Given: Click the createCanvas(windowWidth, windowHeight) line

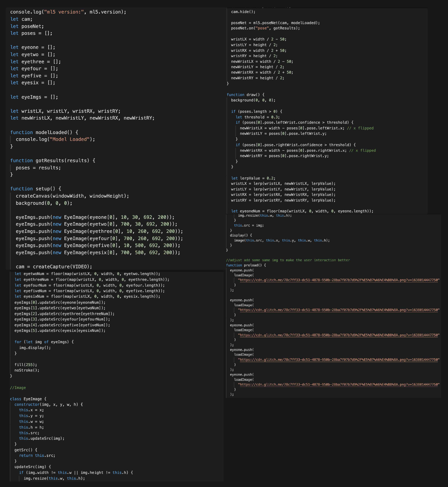Looking at the screenshot, I should pyautogui.click(x=72, y=196).
